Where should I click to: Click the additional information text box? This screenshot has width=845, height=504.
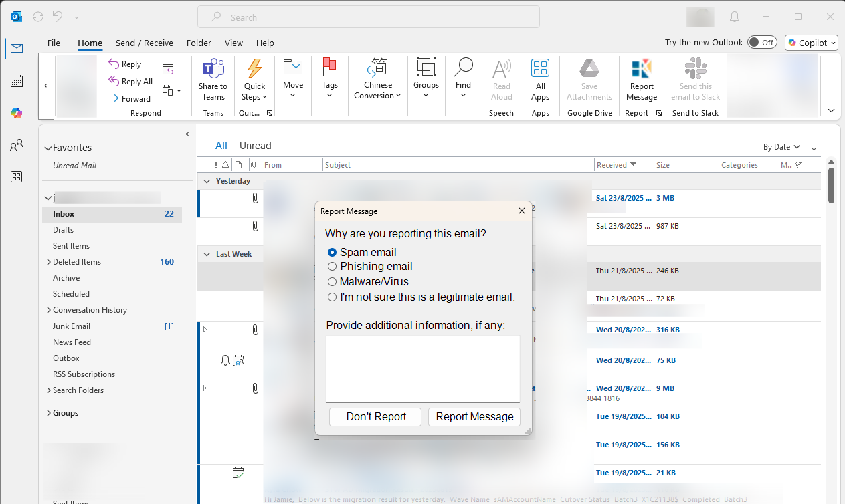pyautogui.click(x=422, y=368)
